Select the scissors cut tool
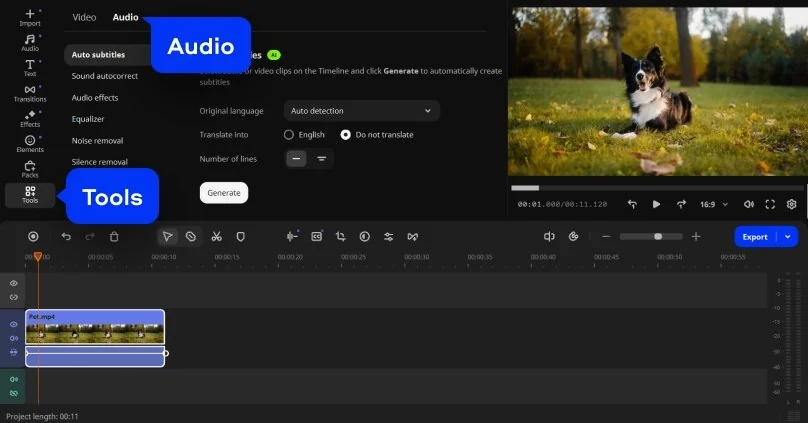The image size is (808, 423). (x=215, y=237)
